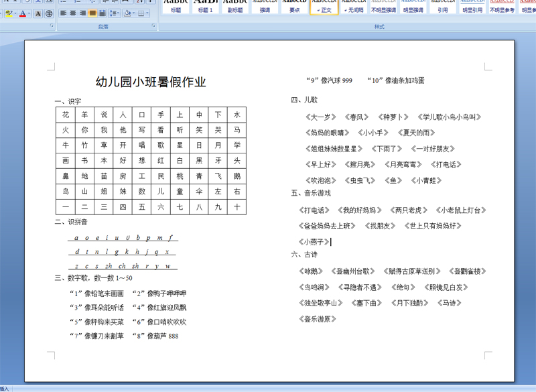Apply the 明显引用 style
Viewport: 536px width, 392px height.
[x=472, y=6]
